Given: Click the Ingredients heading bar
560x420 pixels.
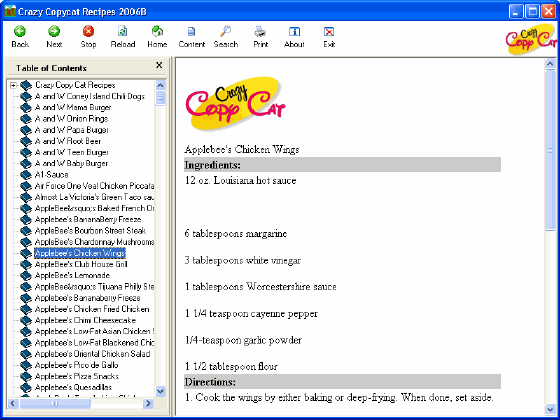Looking at the screenshot, I should pos(342,165).
